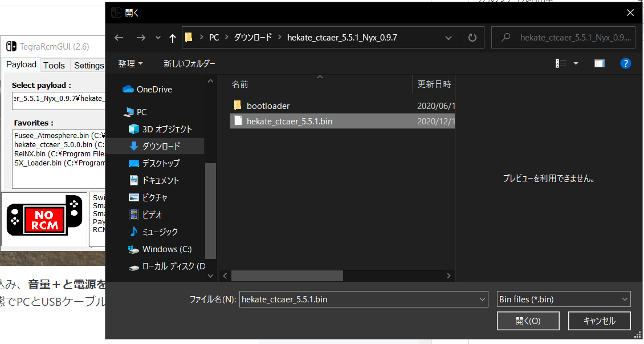Image resolution: width=644 pixels, height=344 pixels.
Task: Cancel the dialog with キャンセル
Action: (x=599, y=321)
